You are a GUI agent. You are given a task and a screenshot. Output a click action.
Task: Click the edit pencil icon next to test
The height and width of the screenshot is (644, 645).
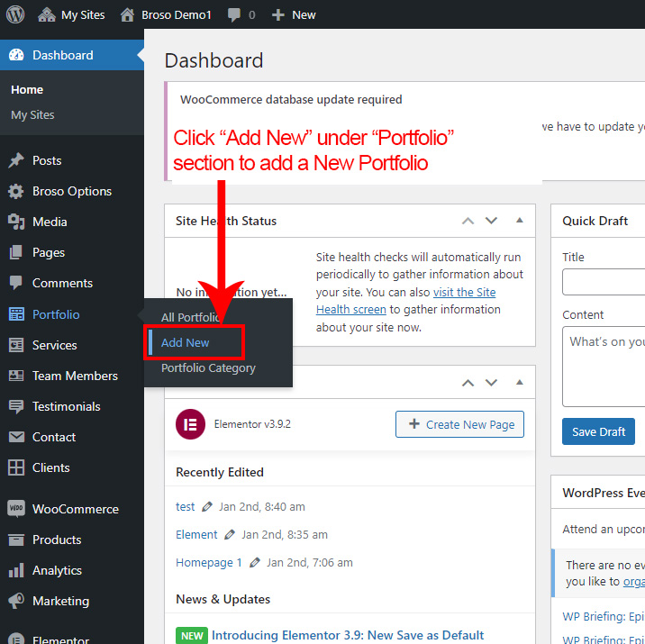(207, 506)
